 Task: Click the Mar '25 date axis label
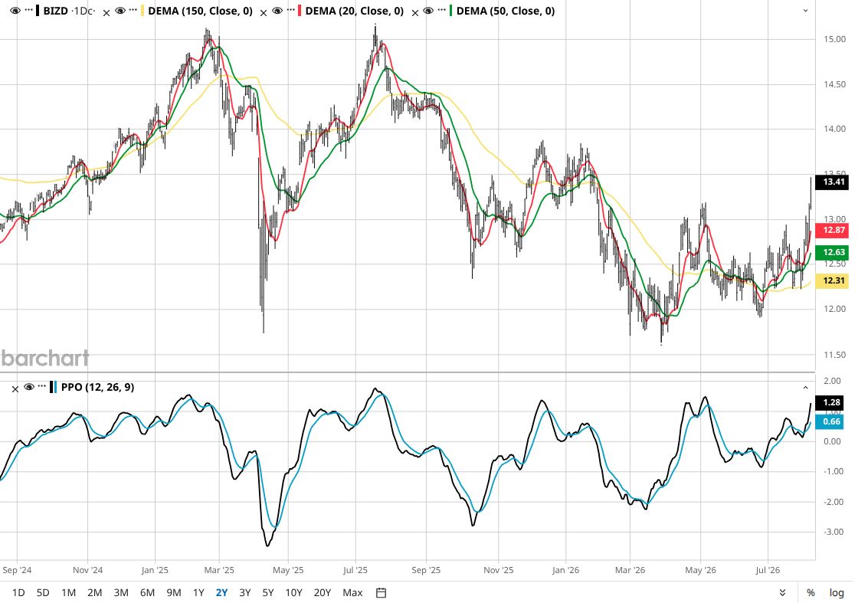pyautogui.click(x=219, y=570)
